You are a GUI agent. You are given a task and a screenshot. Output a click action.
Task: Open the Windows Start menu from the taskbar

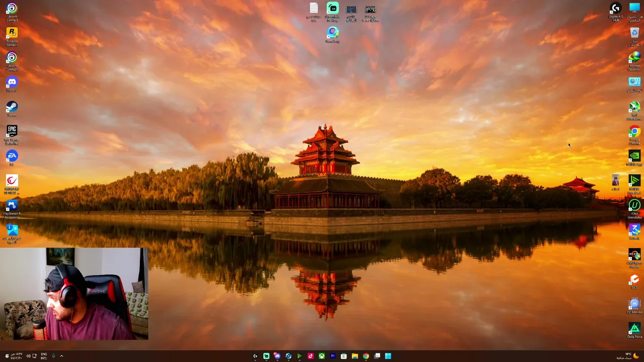click(x=388, y=356)
